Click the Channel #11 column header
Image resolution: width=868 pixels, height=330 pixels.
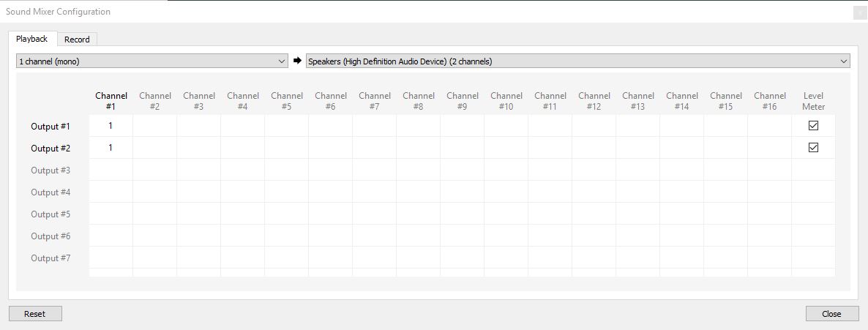coord(550,101)
